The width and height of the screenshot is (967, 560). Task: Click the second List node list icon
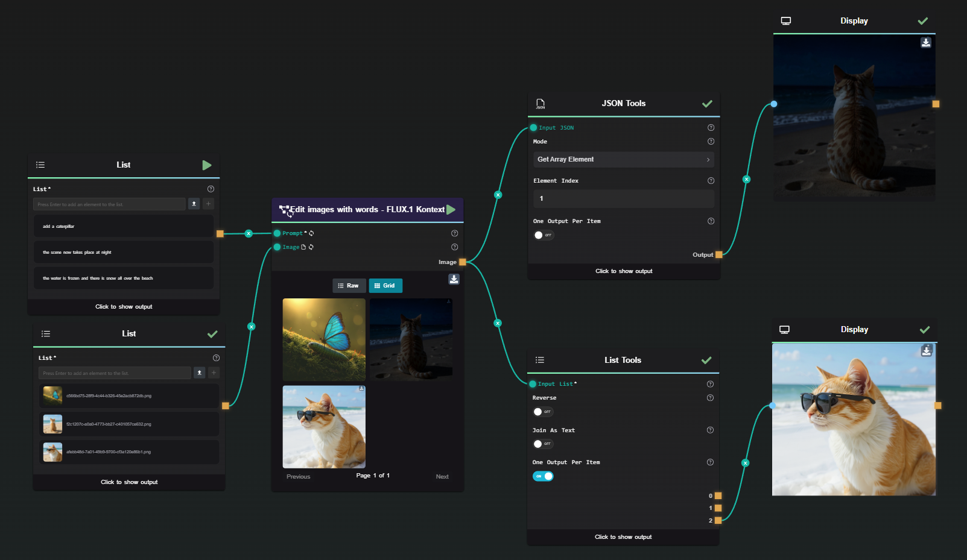tap(46, 333)
